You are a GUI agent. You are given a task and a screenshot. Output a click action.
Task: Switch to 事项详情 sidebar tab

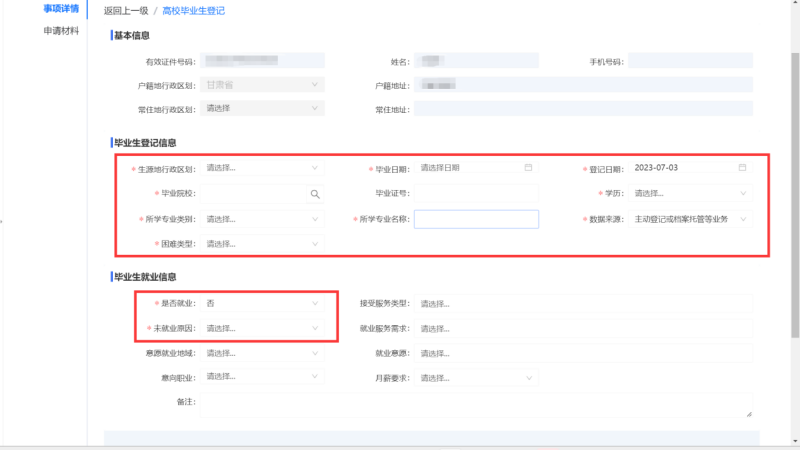coord(61,9)
